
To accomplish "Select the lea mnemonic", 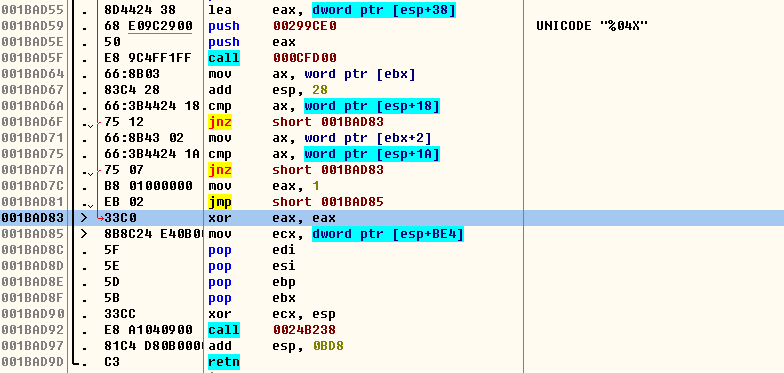I will pos(220,10).
